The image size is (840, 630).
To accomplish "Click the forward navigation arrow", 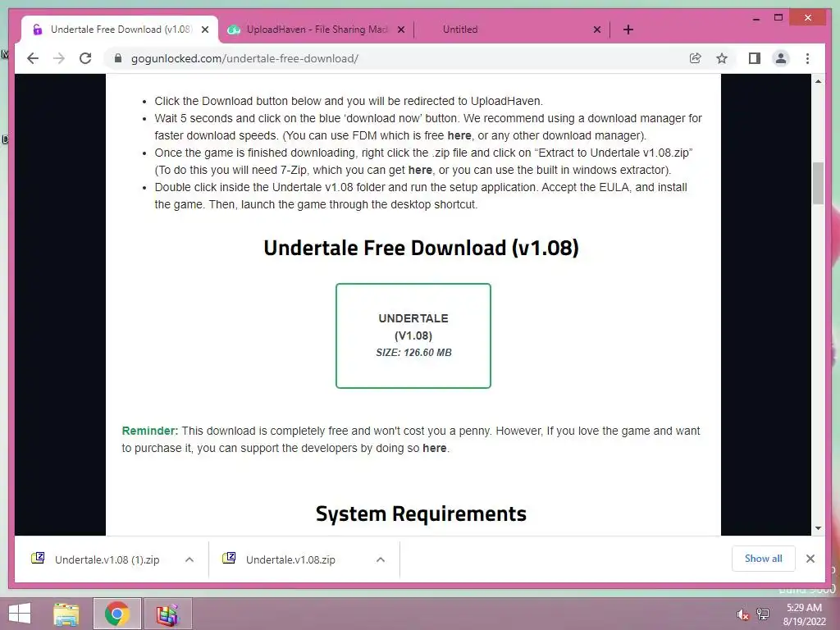I will click(x=59, y=58).
